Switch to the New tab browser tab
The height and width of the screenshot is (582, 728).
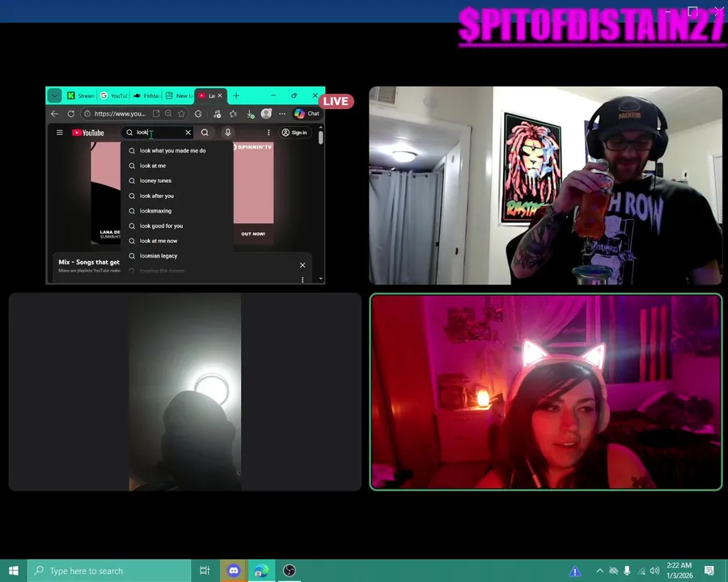(179, 95)
